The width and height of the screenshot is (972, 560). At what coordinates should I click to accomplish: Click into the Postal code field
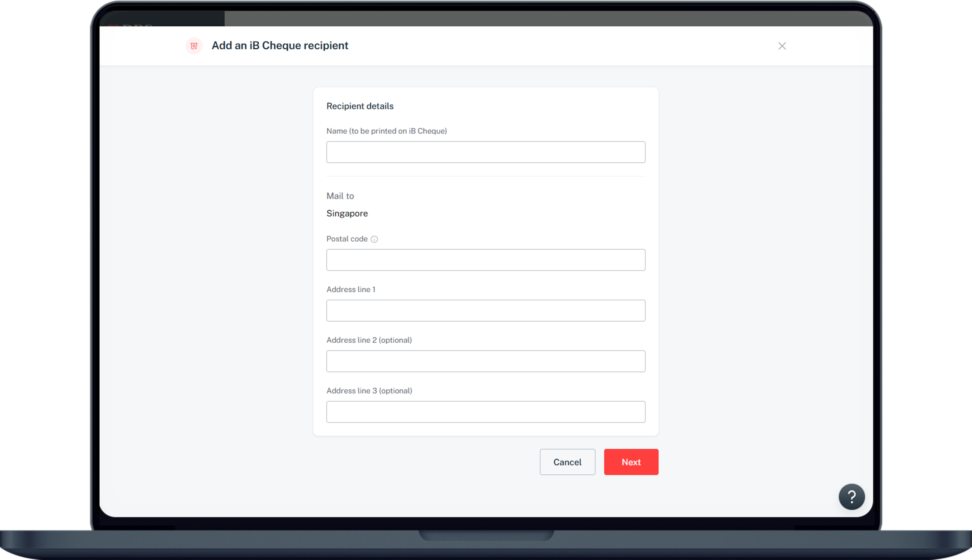(485, 260)
